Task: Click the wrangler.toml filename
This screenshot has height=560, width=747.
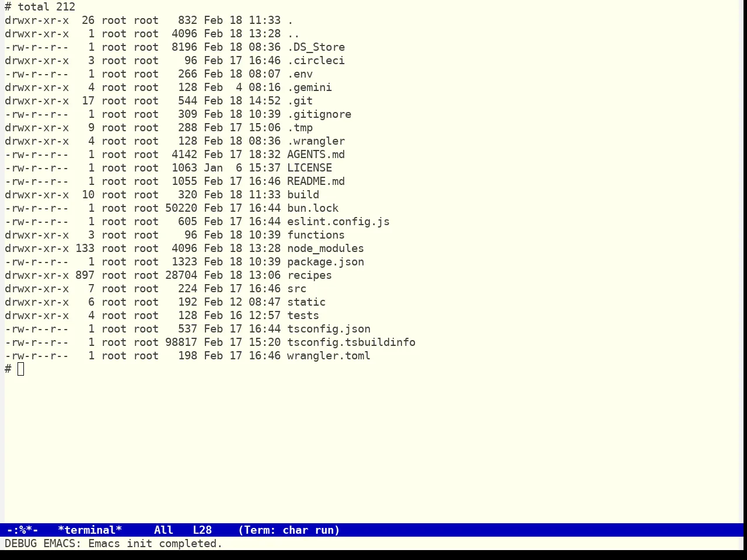Action: pyautogui.click(x=329, y=356)
